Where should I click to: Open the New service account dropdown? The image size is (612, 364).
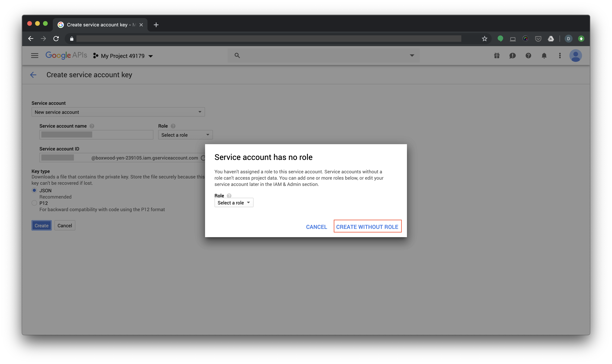118,112
